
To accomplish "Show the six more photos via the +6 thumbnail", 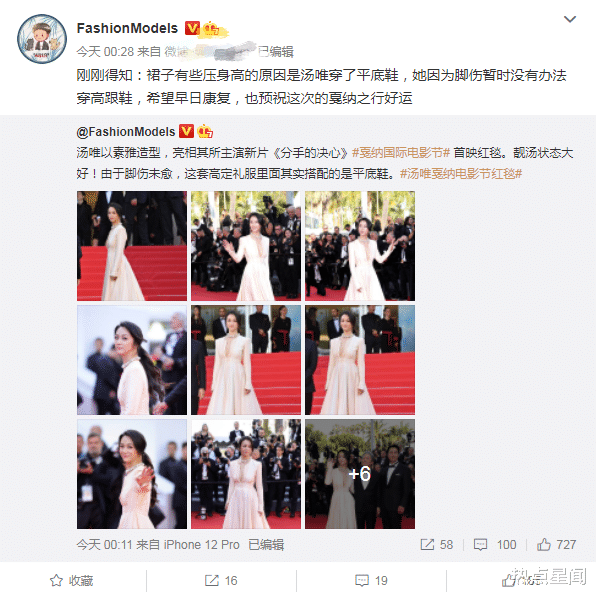I will [360, 474].
